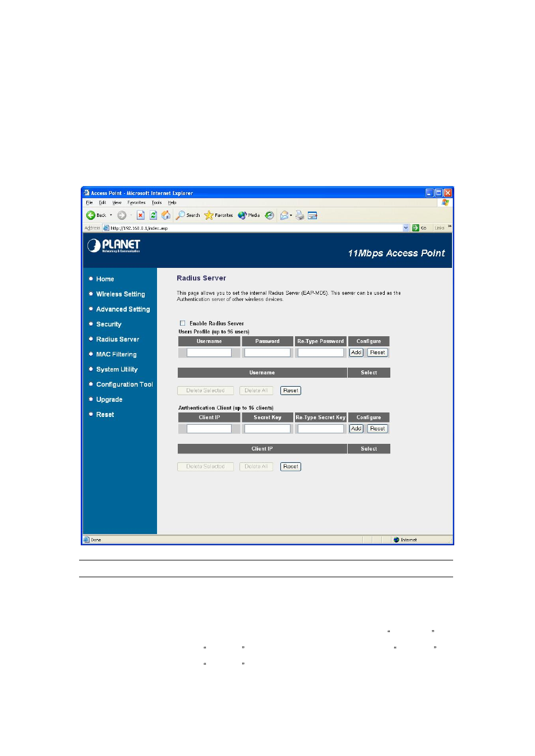Open Wireless Setting in sidebar

point(121,294)
